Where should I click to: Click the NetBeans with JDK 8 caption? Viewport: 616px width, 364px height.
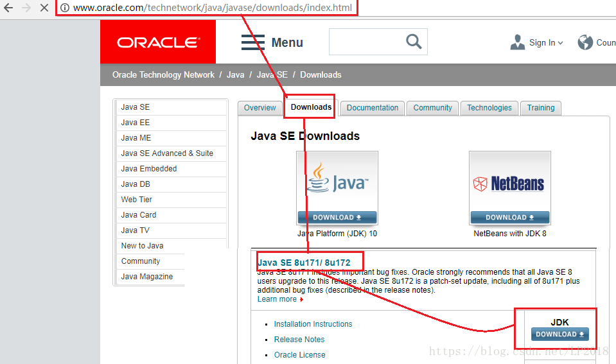pos(510,234)
